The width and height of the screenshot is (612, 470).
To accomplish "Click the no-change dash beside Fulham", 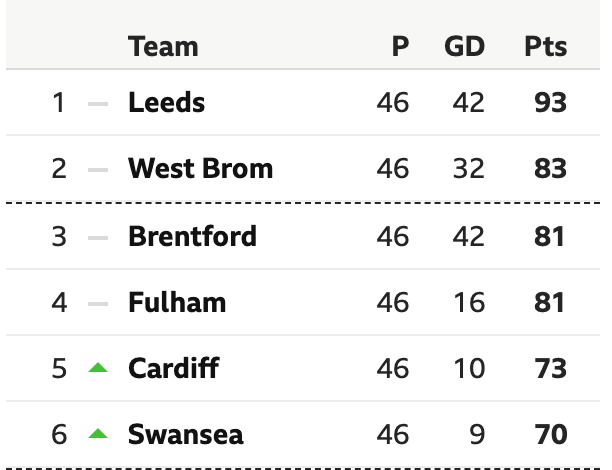I will tap(98, 304).
